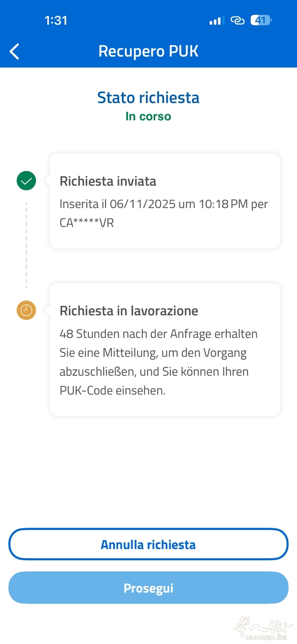Click the dashed timeline connector line

[x=26, y=245]
